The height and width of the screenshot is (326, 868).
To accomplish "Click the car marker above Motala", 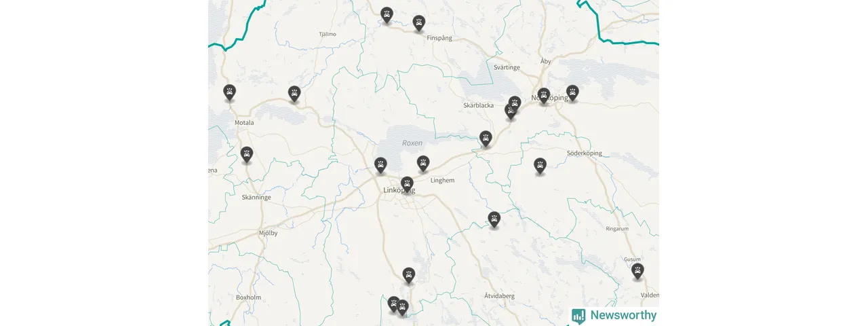I will [x=230, y=92].
